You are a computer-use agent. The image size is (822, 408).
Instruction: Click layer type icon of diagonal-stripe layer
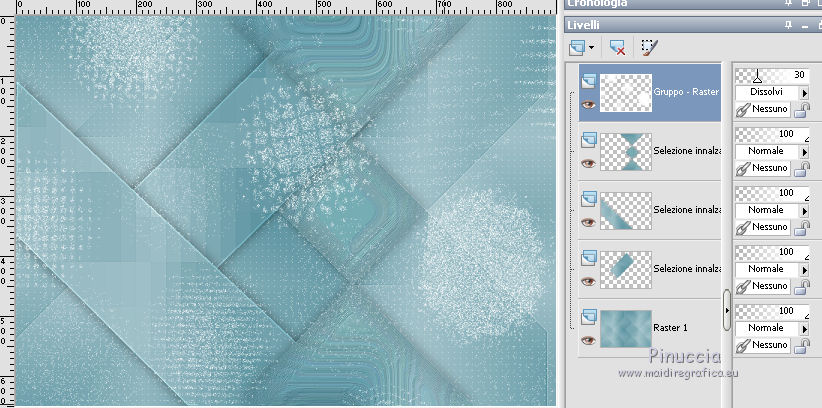[x=588, y=198]
